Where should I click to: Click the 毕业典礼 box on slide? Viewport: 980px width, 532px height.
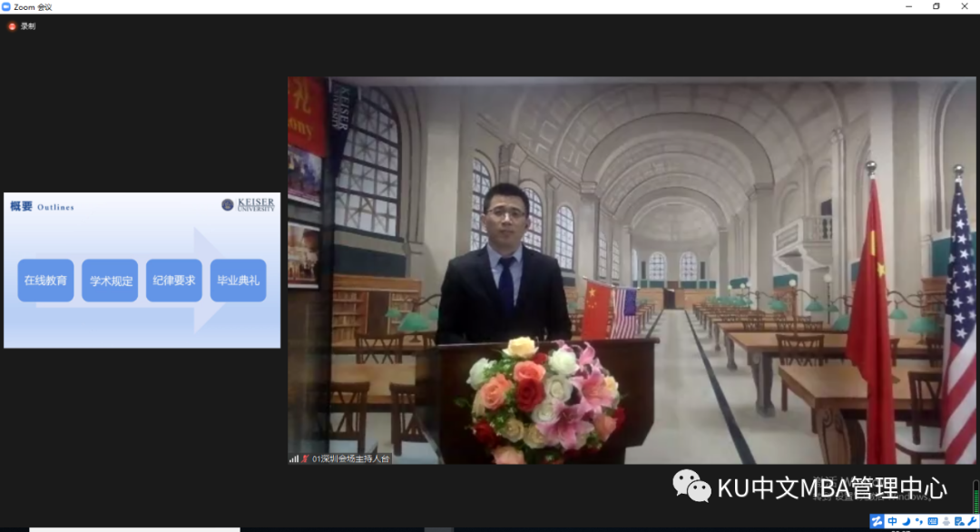coord(238,281)
